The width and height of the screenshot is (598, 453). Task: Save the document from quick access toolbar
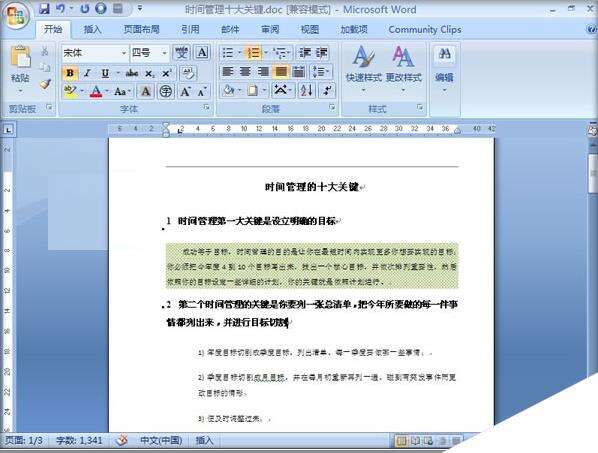click(x=45, y=9)
